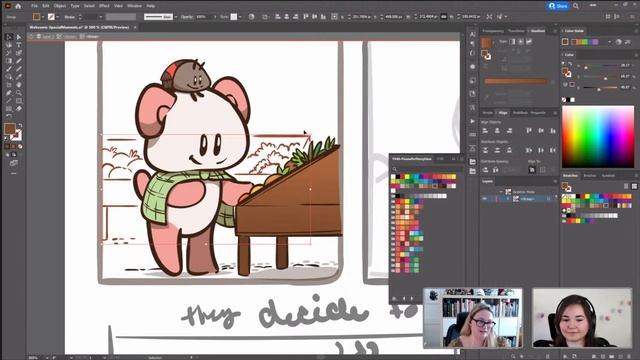Viewport: 640px width, 360px height.
Task: Click the Share button
Action: [558, 6]
